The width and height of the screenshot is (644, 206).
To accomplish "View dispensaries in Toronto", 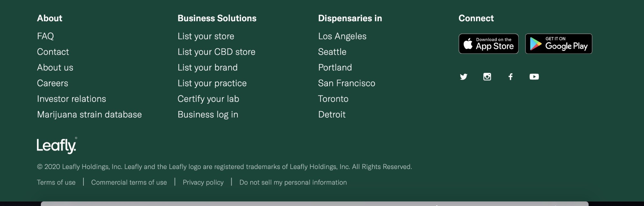I will click(333, 99).
